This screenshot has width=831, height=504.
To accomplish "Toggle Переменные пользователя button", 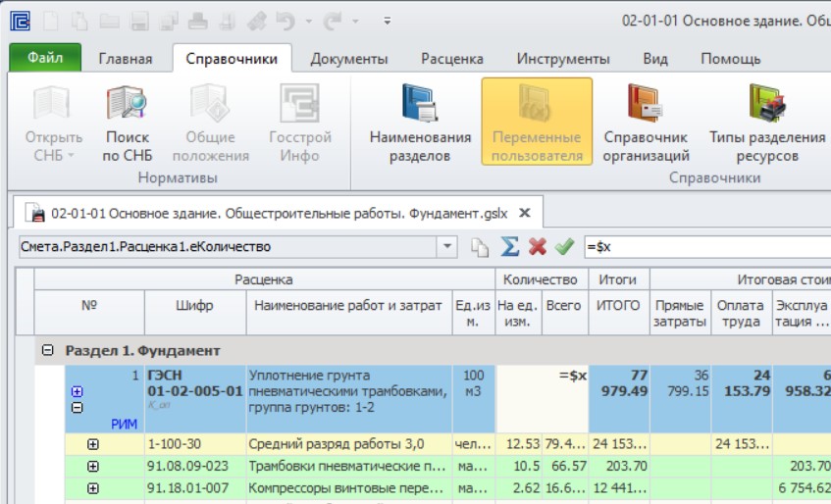I will 537,122.
